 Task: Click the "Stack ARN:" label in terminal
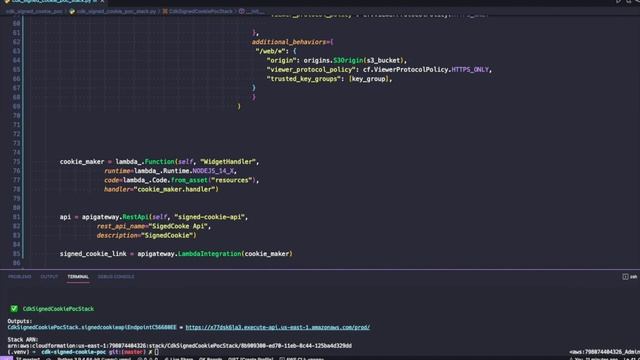click(23, 340)
